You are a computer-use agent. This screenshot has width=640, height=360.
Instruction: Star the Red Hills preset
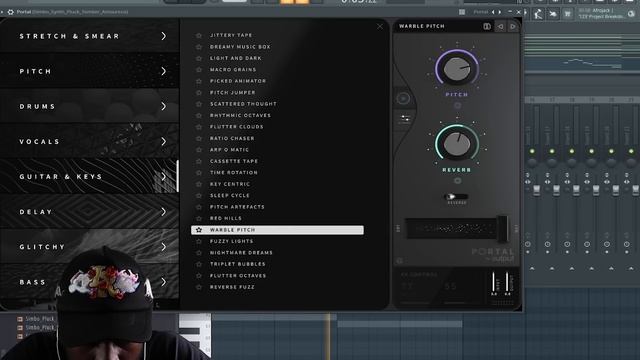pyautogui.click(x=199, y=218)
